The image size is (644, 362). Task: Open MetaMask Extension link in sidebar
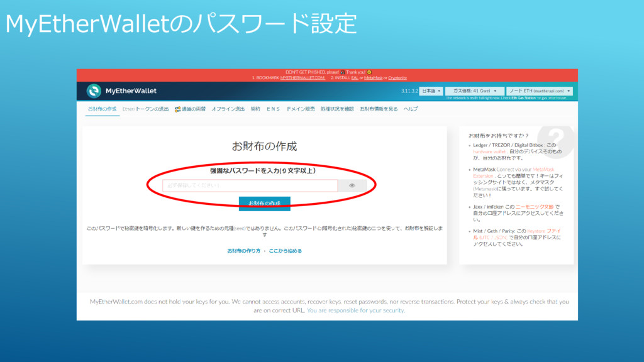pyautogui.click(x=513, y=172)
